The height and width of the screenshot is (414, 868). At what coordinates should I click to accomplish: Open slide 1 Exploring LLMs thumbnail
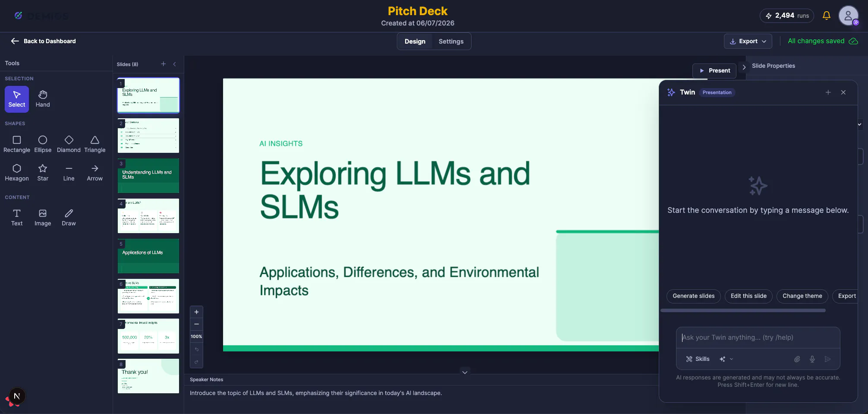point(148,95)
